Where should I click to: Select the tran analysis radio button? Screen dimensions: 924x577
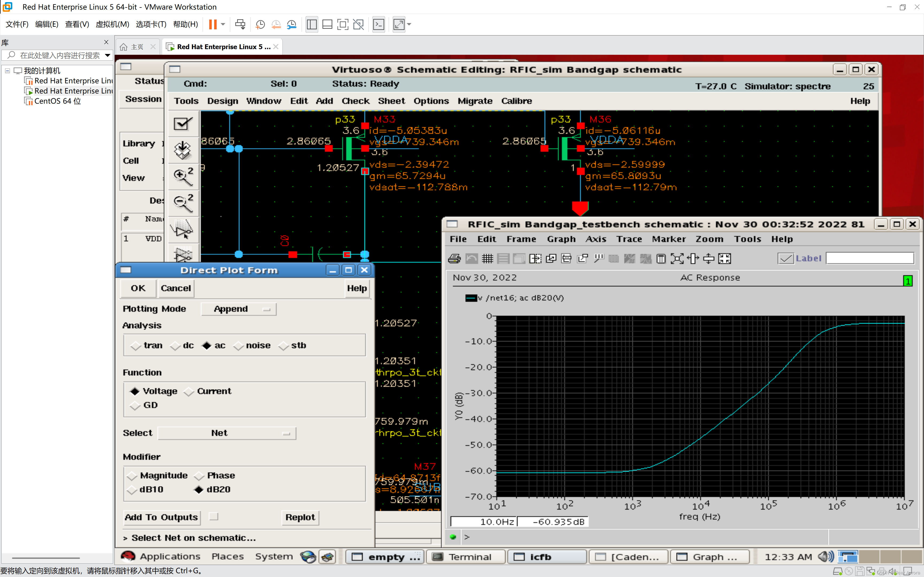point(136,346)
